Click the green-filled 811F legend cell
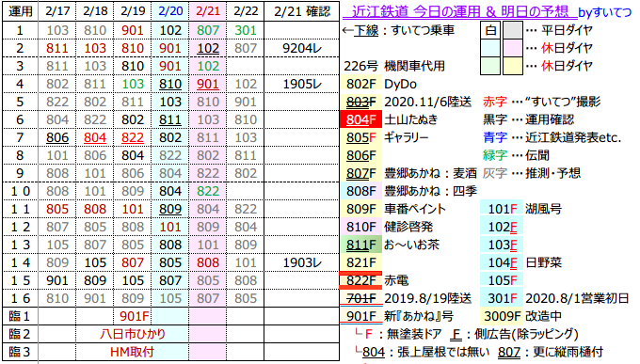Image resolution: width=640 pixels, height=364 pixels. [x=361, y=245]
